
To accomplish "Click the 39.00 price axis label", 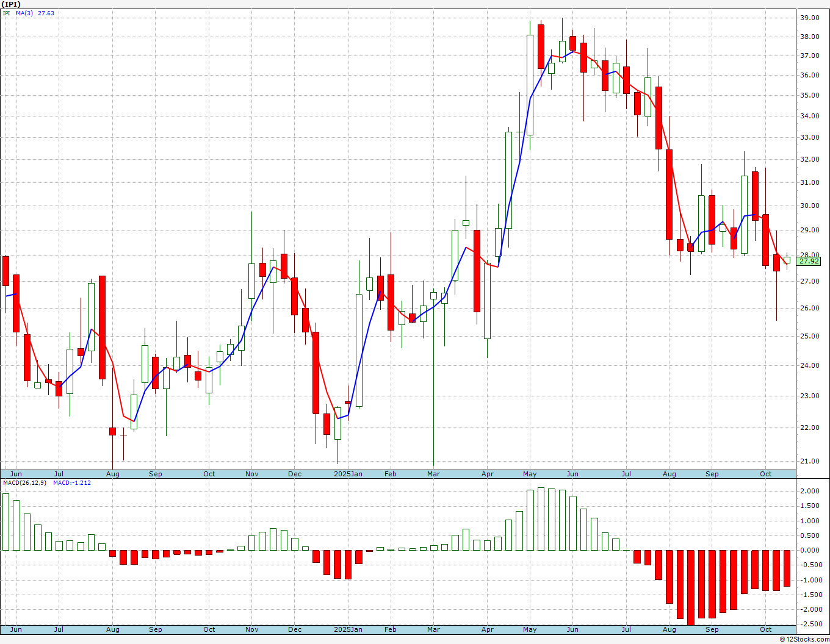I will pyautogui.click(x=809, y=18).
